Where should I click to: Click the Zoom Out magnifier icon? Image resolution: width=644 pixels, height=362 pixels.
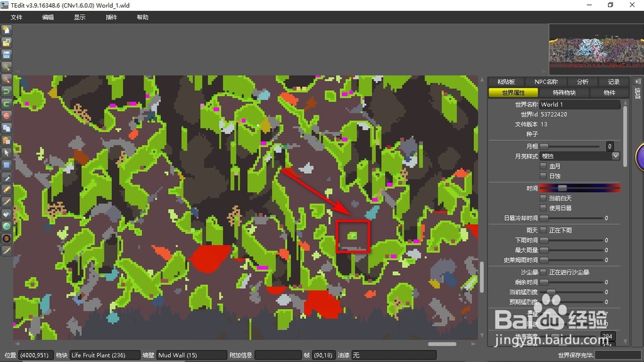[x=6, y=79]
